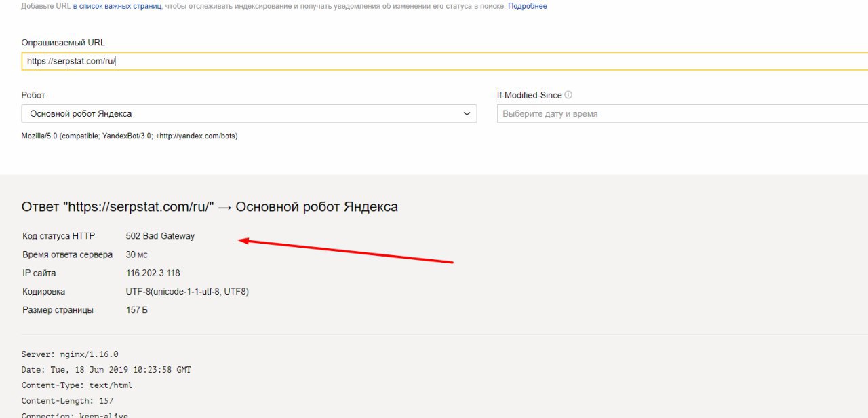868x418 pixels.
Task: Select the 'Content-Length: 157' header line
Action: [67, 401]
